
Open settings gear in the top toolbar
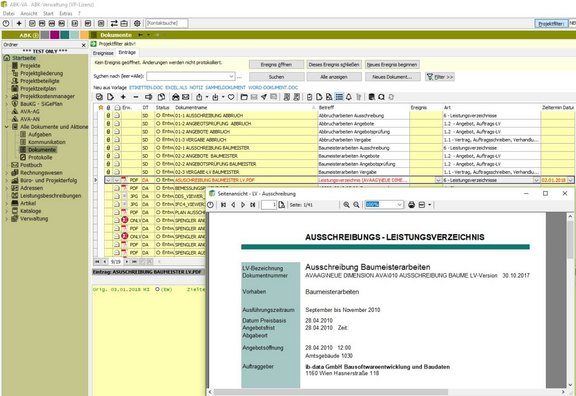click(x=137, y=23)
